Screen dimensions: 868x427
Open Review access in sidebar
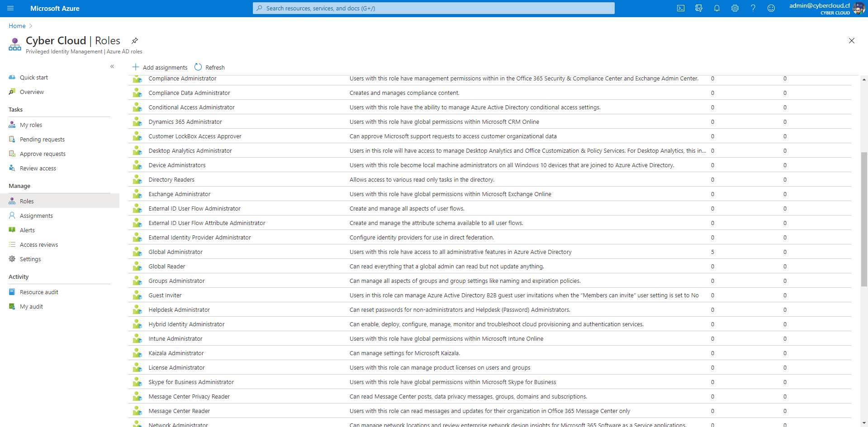pos(38,168)
